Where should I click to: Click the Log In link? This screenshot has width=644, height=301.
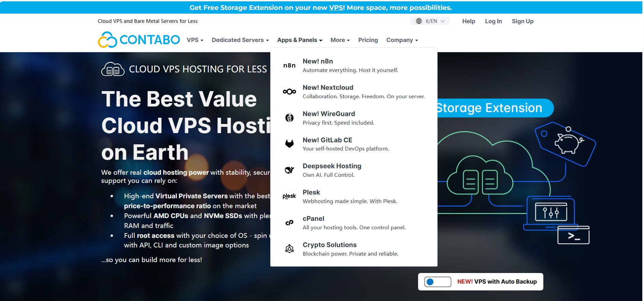[493, 21]
